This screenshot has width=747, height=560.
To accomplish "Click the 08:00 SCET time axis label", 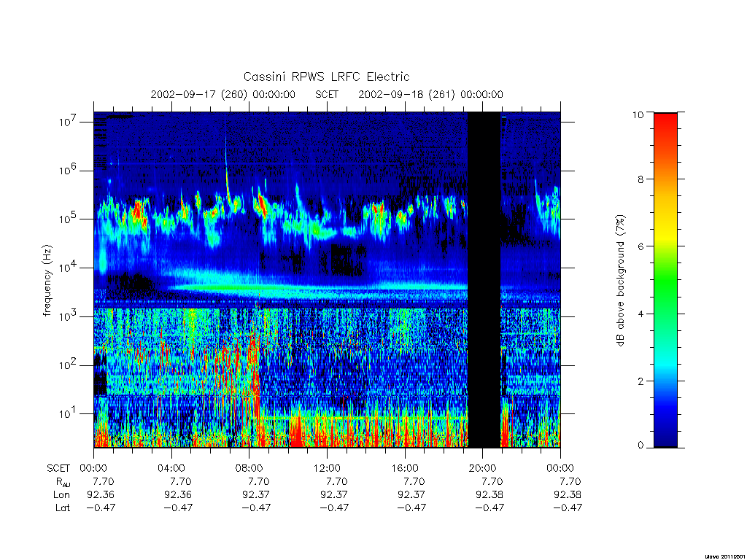I will click(249, 468).
